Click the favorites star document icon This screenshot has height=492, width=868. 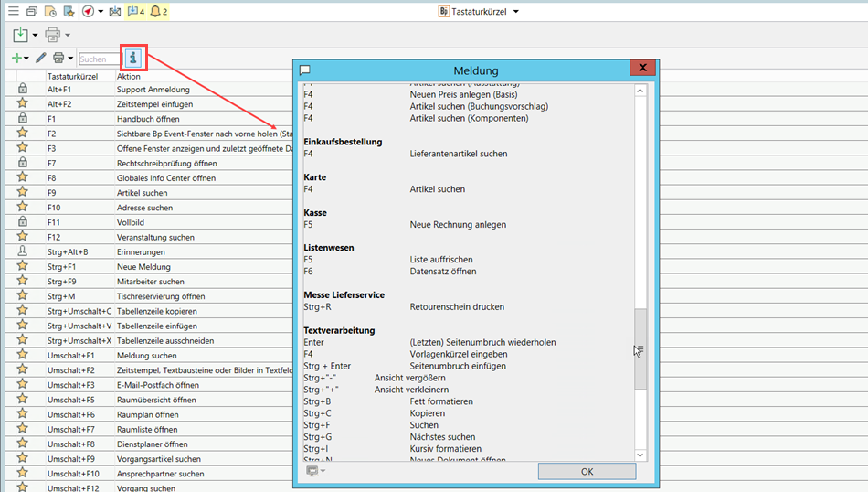(69, 12)
